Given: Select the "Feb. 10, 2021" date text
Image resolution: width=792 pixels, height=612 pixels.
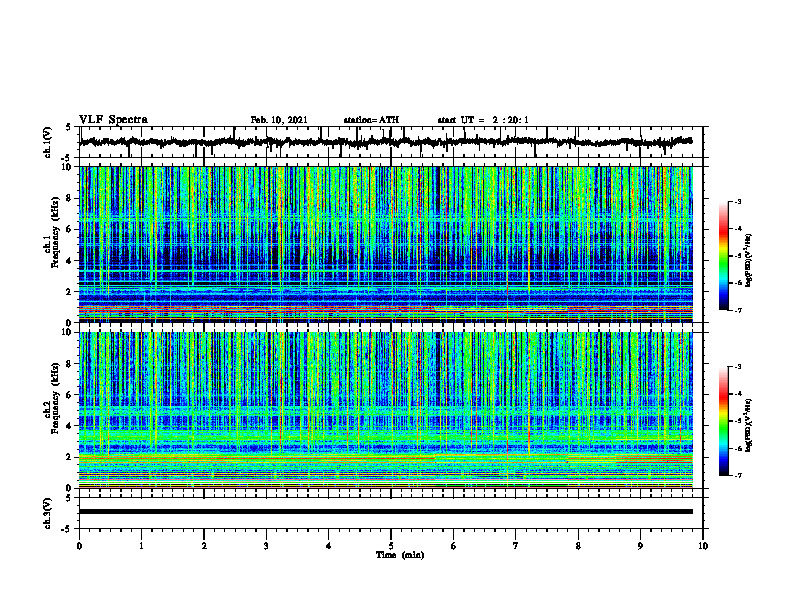Looking at the screenshot, I should [x=279, y=120].
